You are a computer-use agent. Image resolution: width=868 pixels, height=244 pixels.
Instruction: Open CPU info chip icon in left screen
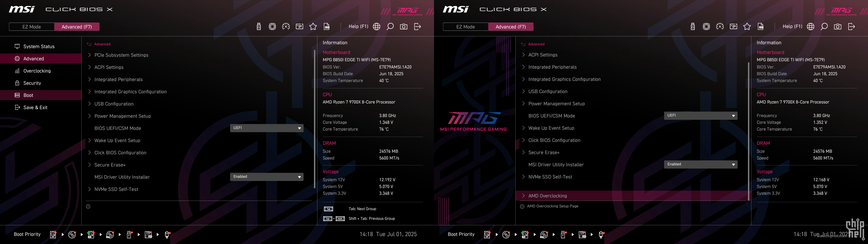(x=272, y=27)
